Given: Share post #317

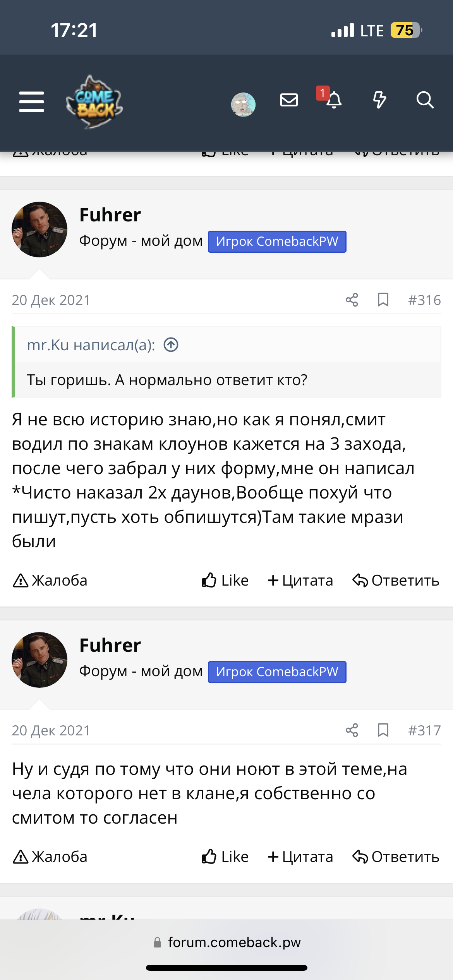Looking at the screenshot, I should pyautogui.click(x=352, y=730).
